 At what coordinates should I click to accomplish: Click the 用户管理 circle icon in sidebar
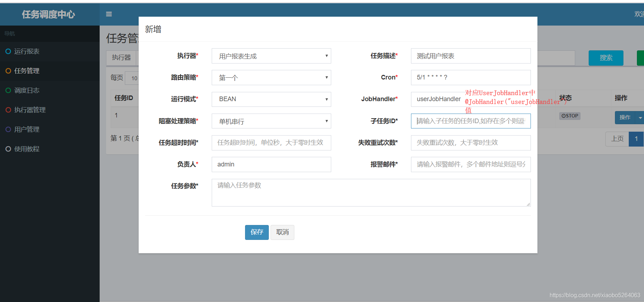click(8, 130)
